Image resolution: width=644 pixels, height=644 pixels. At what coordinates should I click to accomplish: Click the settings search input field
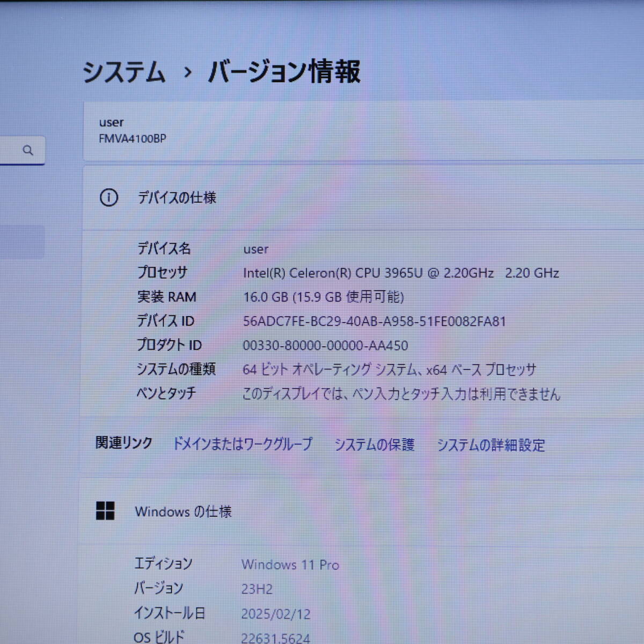(22, 150)
